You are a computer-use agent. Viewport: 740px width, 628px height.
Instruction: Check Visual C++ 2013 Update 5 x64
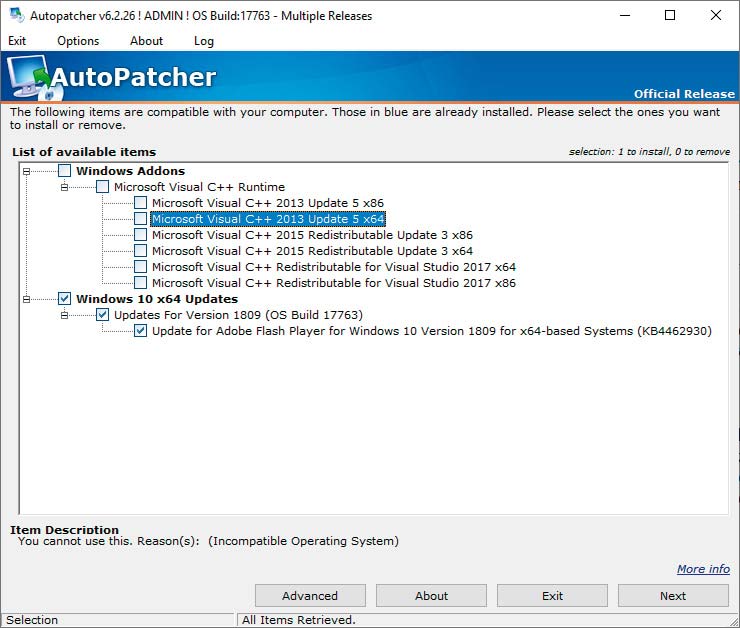point(140,219)
